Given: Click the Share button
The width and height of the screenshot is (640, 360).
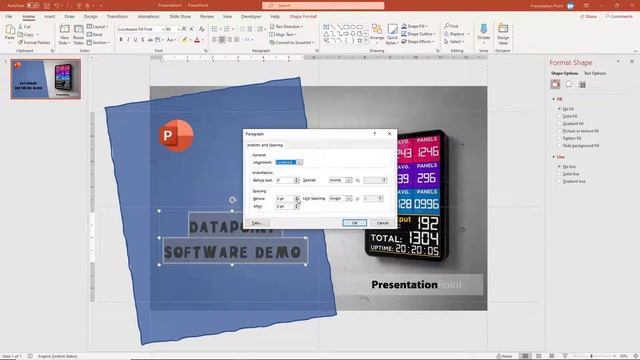Looking at the screenshot, I should click(x=588, y=16).
